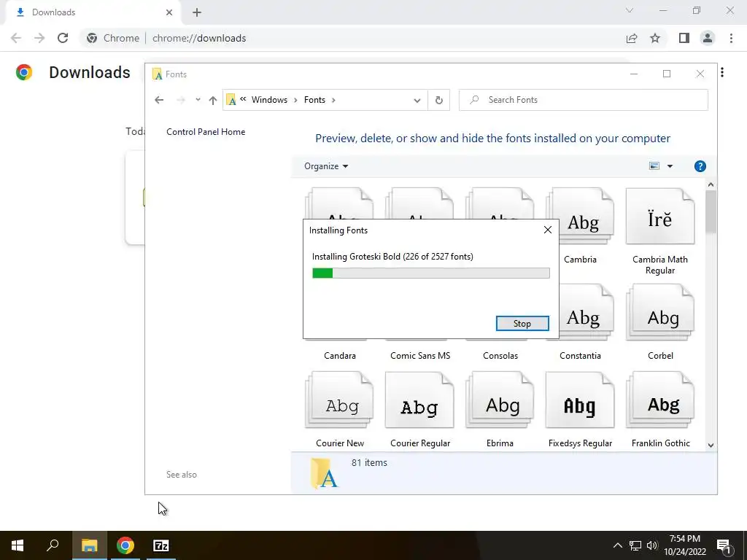Screen dimensions: 747x560
Task: Bookmark this page with the star
Action: [x=655, y=38]
